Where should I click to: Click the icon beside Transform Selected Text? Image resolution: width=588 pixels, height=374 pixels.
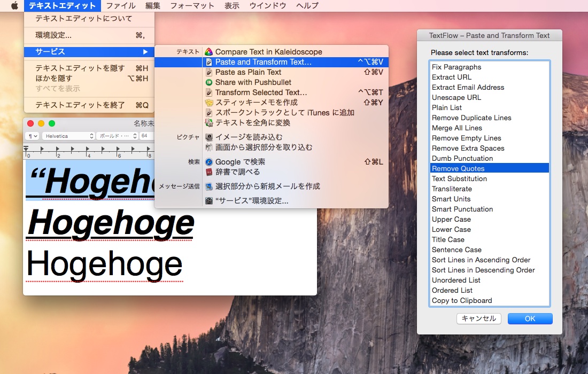(209, 92)
